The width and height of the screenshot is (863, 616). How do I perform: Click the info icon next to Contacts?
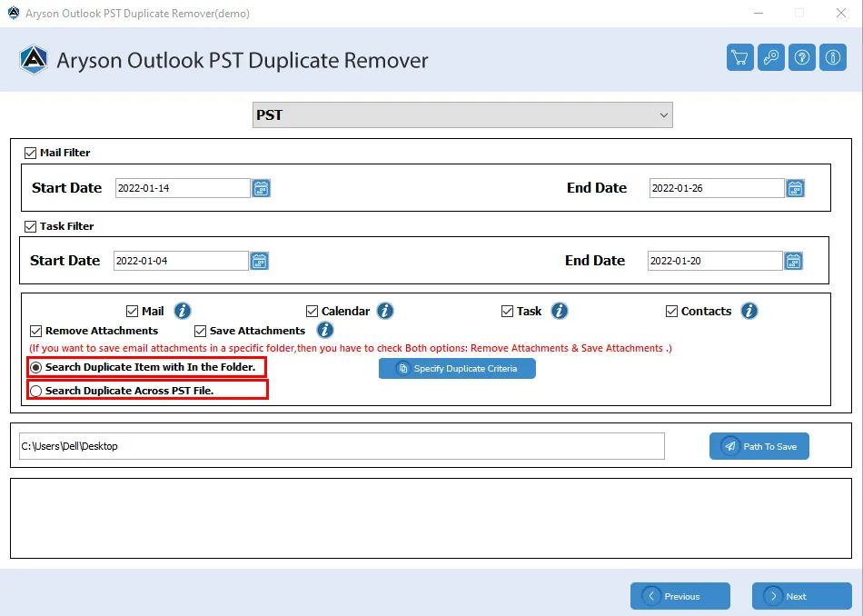(x=749, y=311)
